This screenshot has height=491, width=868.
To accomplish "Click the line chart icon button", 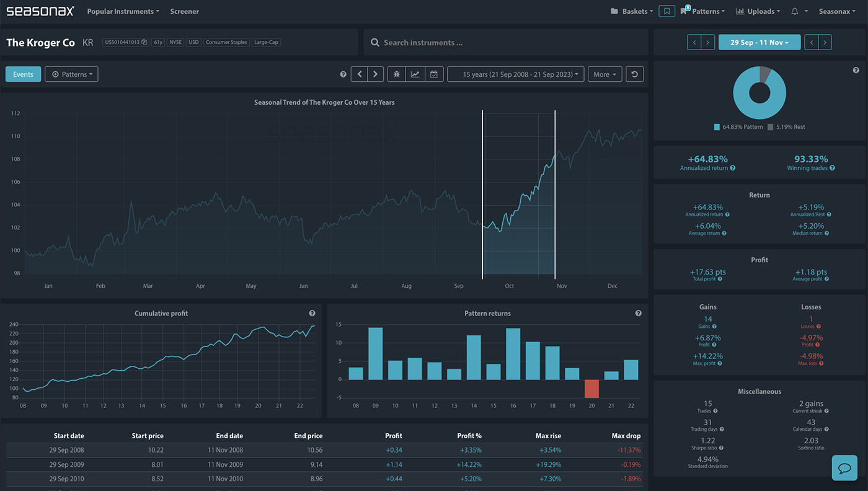I will click(415, 74).
